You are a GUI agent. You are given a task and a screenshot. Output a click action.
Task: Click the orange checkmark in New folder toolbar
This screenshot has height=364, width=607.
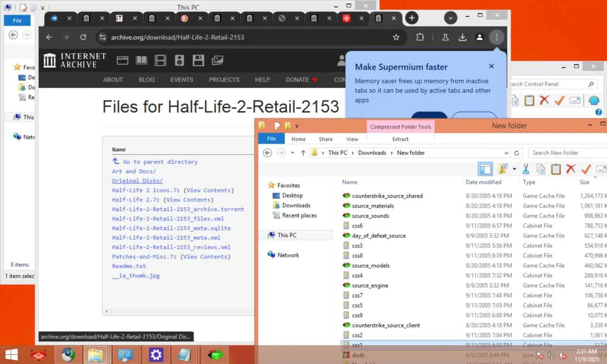586,169
